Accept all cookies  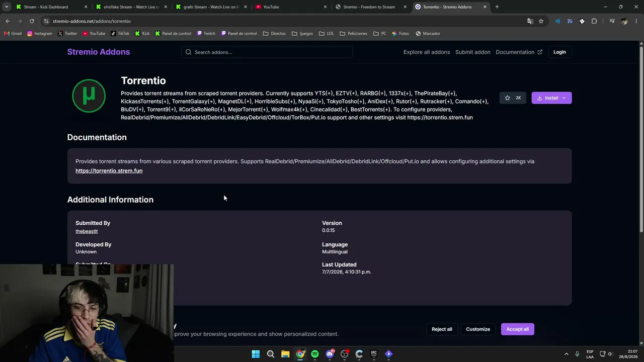pyautogui.click(x=517, y=329)
